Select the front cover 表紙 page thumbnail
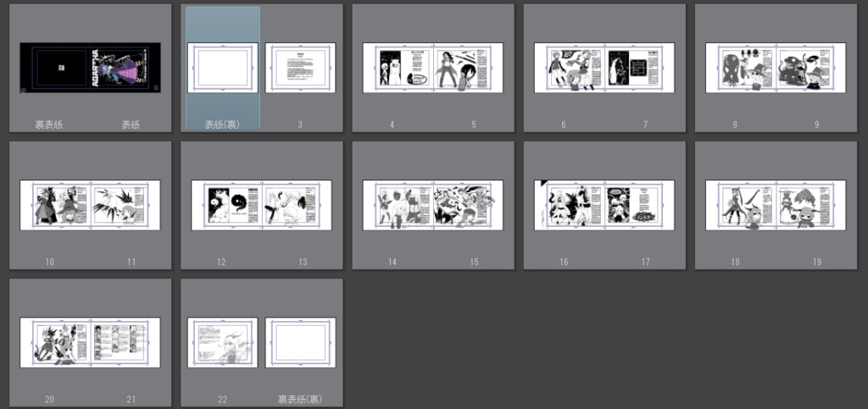 (125, 68)
